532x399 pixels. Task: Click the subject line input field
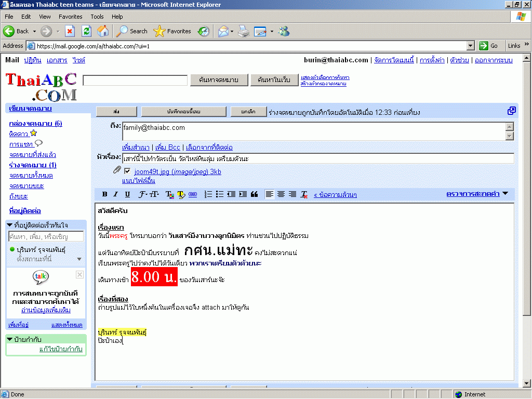pyautogui.click(x=317, y=158)
